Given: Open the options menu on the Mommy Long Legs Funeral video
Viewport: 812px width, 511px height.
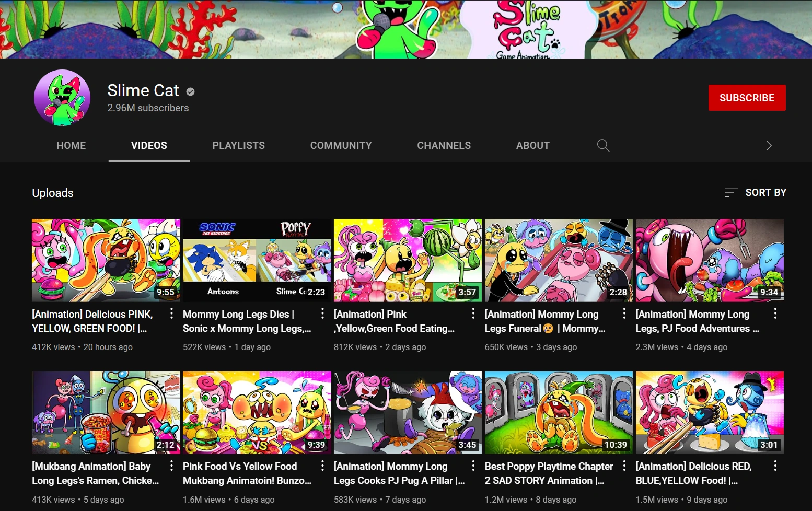Looking at the screenshot, I should click(x=624, y=313).
